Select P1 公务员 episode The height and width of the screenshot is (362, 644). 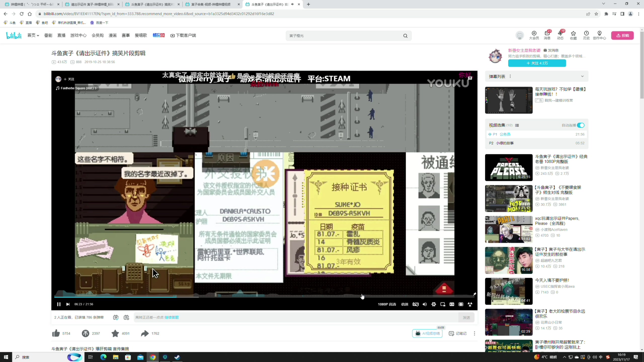point(536,134)
